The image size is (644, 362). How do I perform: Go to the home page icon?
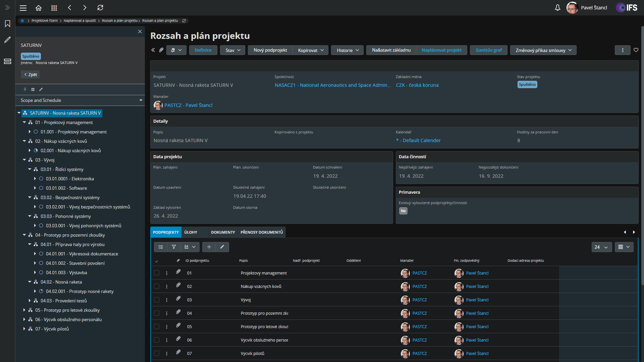(39, 8)
